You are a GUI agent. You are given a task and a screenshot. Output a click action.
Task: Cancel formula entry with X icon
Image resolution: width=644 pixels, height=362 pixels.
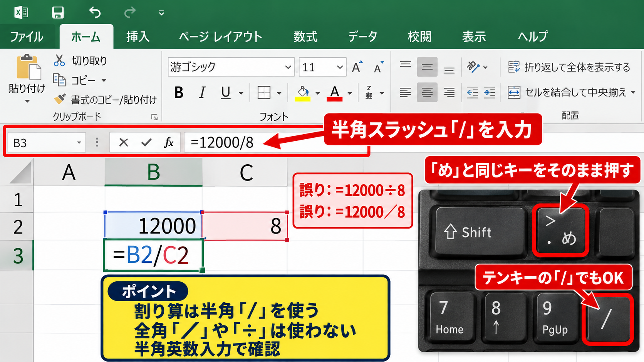(124, 143)
